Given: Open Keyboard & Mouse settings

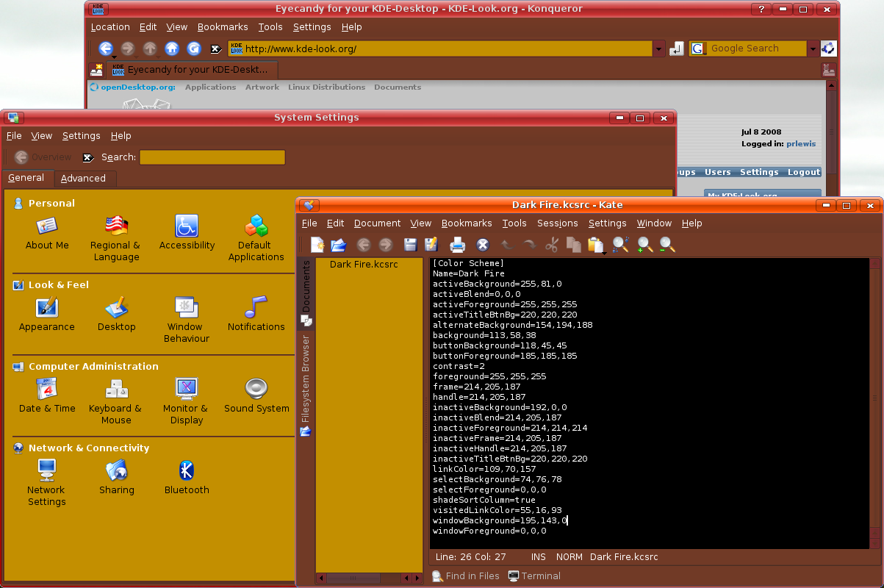Looking at the screenshot, I should point(116,402).
